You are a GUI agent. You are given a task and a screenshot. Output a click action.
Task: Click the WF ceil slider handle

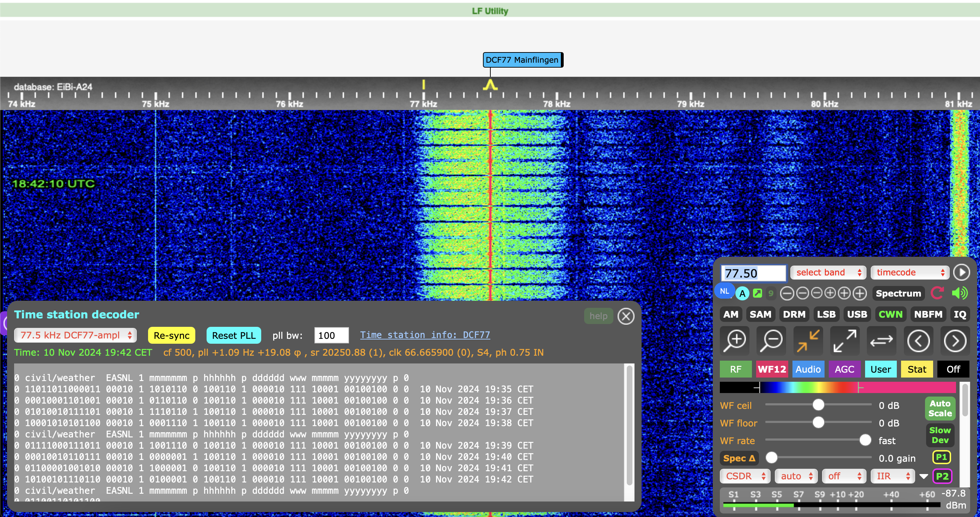pos(818,405)
